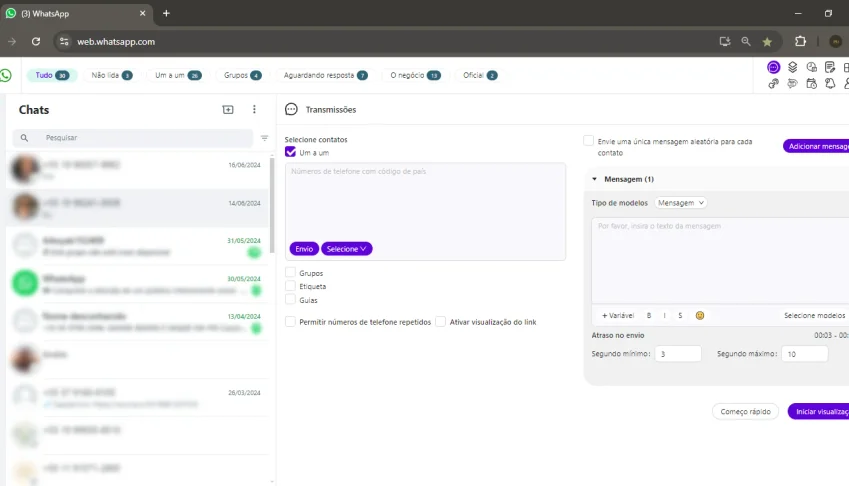
Task: Reload the page with browser refresh icon
Action: coord(36,42)
